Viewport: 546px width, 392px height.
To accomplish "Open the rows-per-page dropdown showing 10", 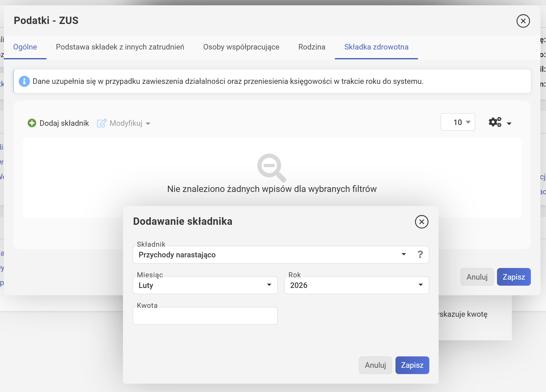I will point(458,122).
